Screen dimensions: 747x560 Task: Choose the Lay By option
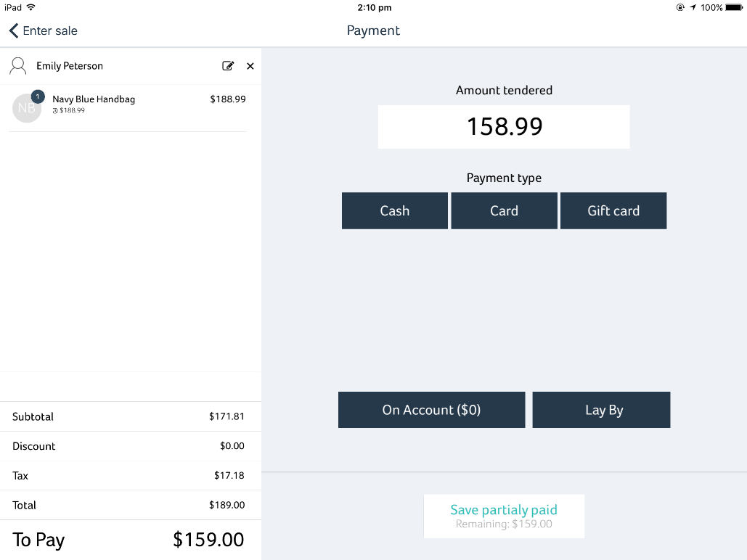click(x=601, y=410)
